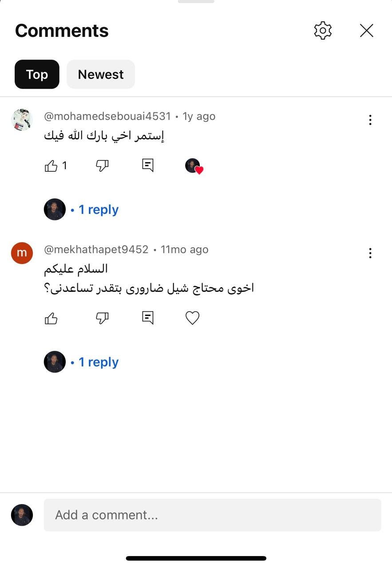The image size is (392, 568).
Task: Switch to the Newest comments tab
Action: click(x=101, y=74)
